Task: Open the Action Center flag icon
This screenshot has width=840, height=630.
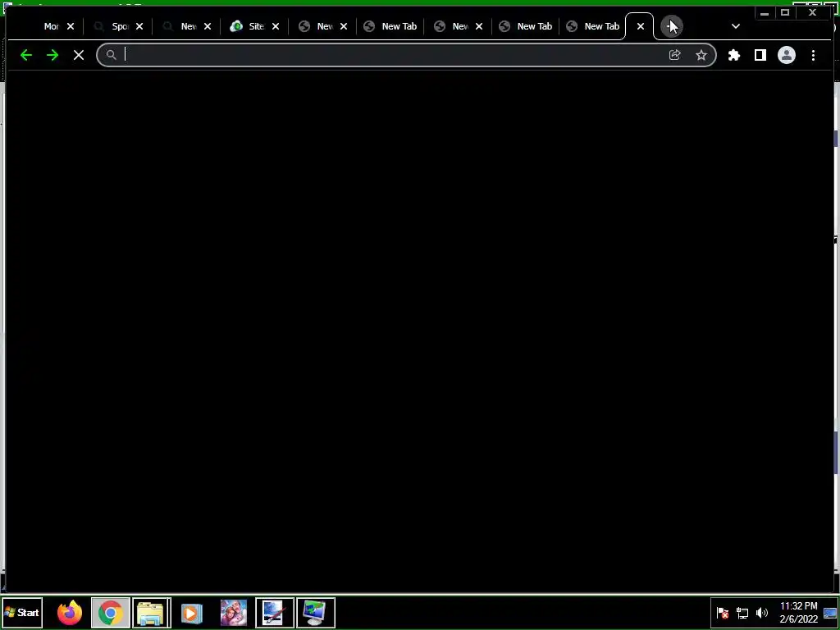Action: (723, 612)
